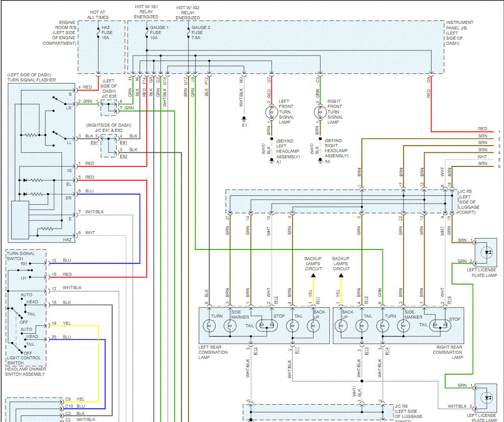The image size is (504, 422).
Task: Select the BACK-UP bulb in right rear combination lamp
Action: 341,326
